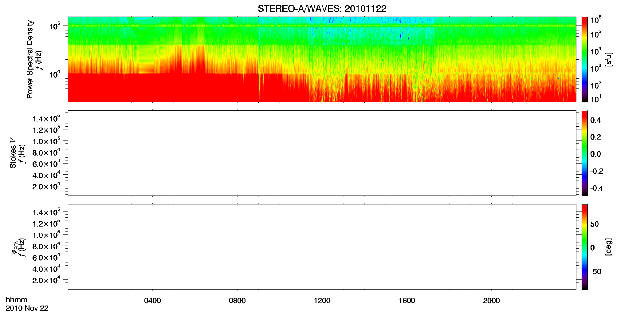Click the 0.4 value on Stokes color bar
644x332 pixels.
(595, 120)
